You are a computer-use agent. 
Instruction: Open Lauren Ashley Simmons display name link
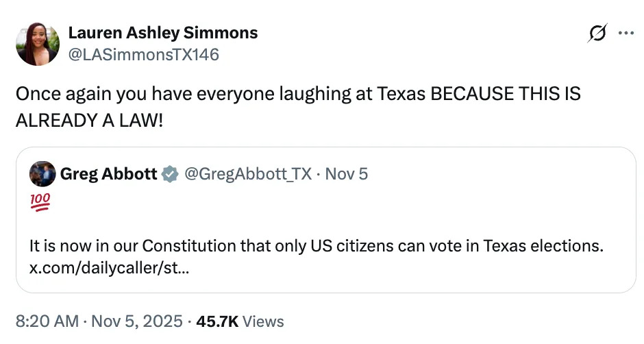pyautogui.click(x=163, y=33)
